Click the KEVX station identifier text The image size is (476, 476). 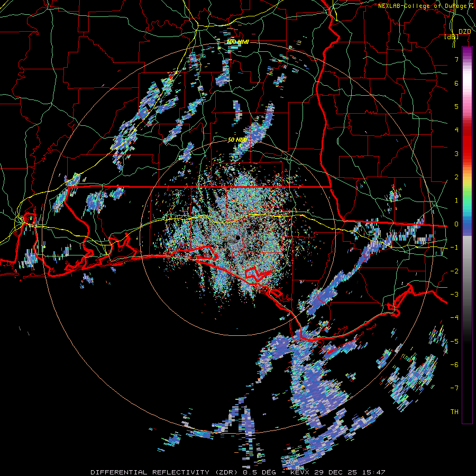coord(300,472)
